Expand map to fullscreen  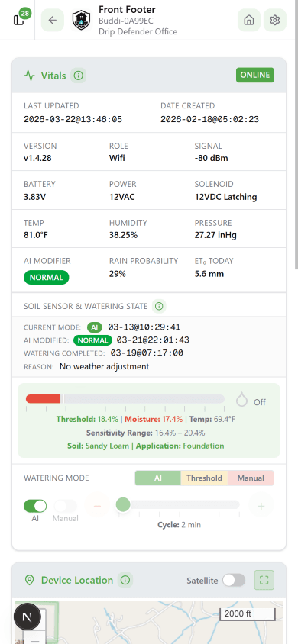pos(264,580)
